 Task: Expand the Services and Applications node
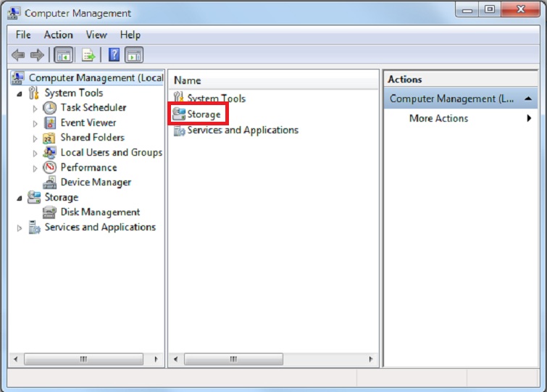(20, 228)
